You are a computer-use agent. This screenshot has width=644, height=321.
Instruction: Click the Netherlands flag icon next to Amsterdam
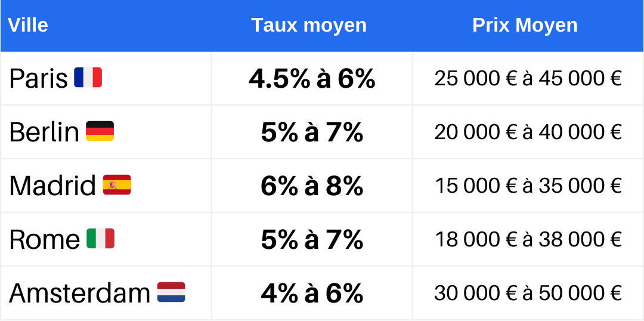171,292
